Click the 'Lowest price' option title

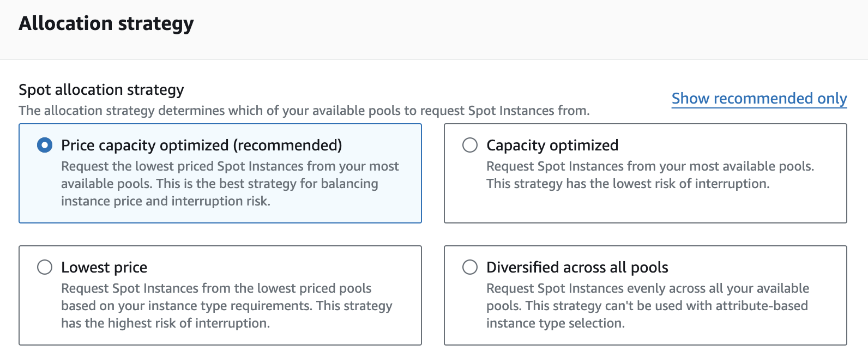pos(104,268)
